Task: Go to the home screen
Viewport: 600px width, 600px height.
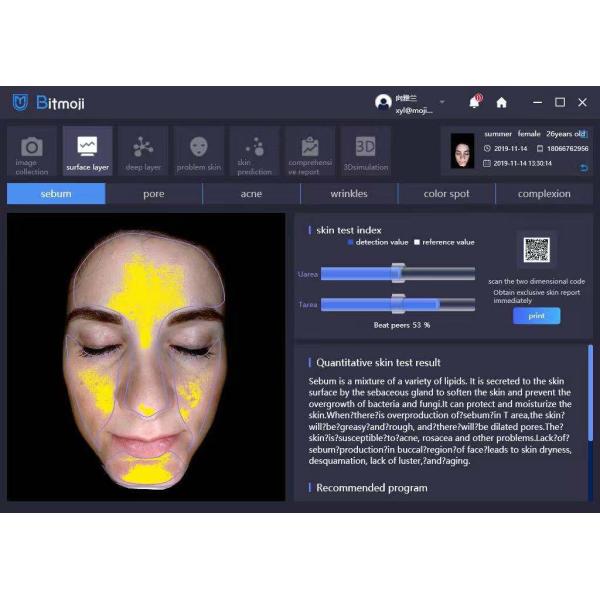Action: point(502,102)
